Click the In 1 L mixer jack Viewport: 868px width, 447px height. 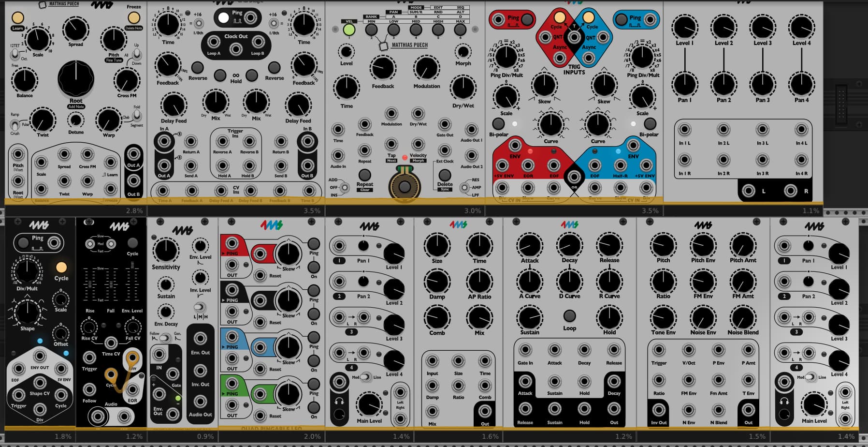tap(684, 130)
